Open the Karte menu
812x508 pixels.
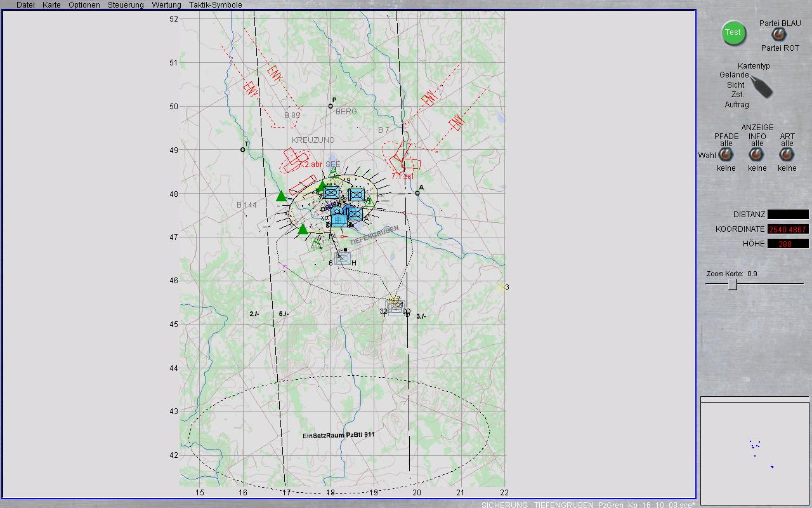pos(51,5)
